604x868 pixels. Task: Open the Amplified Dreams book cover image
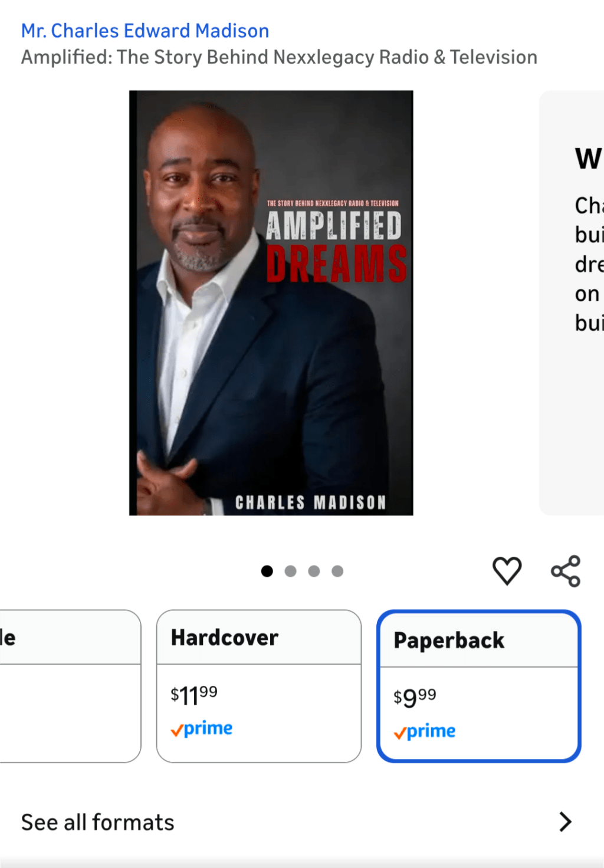(x=271, y=303)
